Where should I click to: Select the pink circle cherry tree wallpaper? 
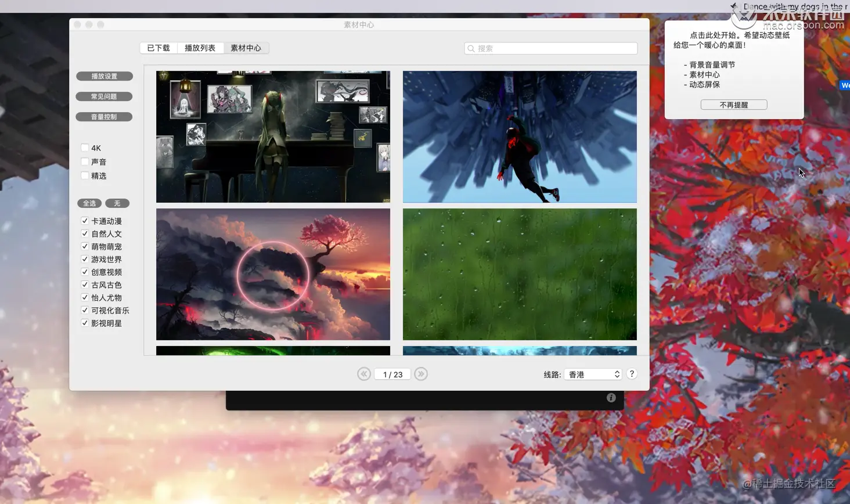click(x=273, y=274)
